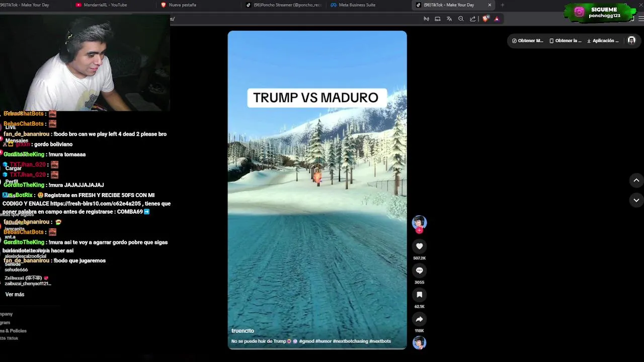Click '!bodo que jugaremos' chat message
This screenshot has width=644, height=362.
[54, 260]
